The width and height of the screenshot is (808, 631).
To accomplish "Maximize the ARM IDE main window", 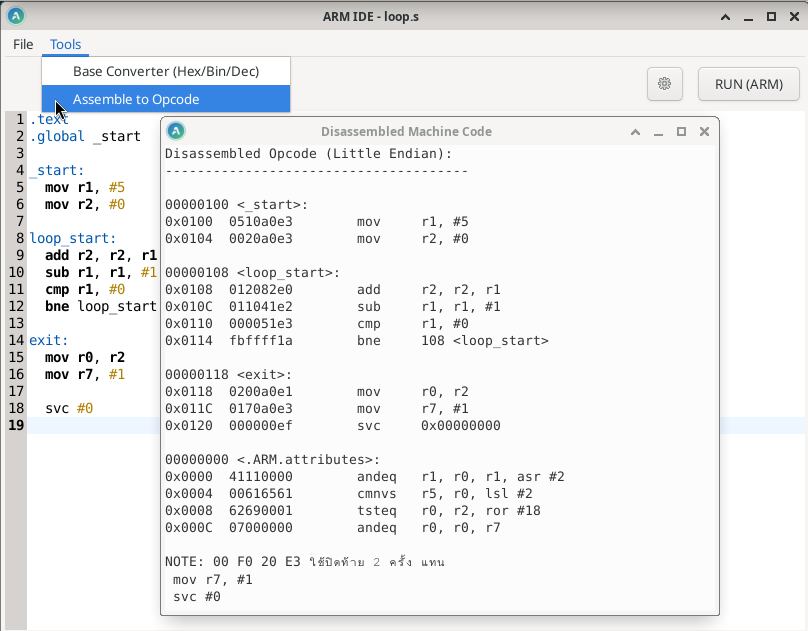I will tap(771, 17).
